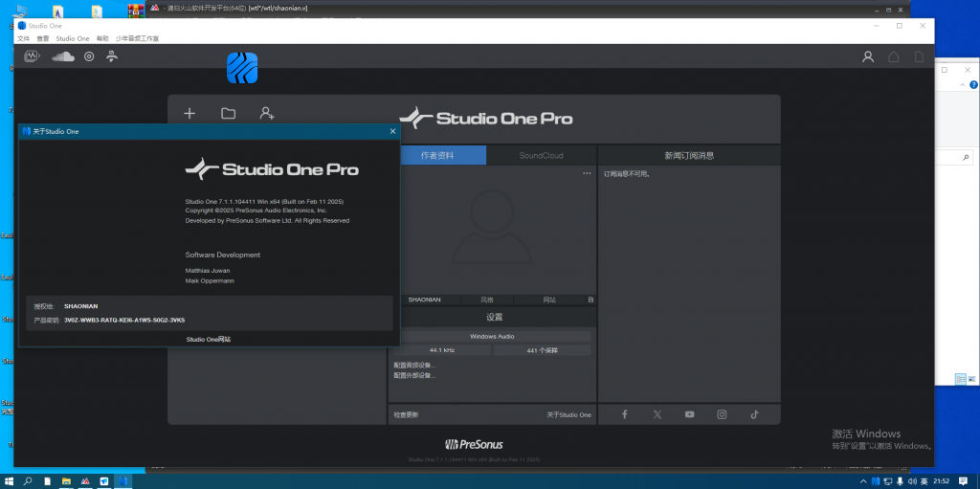Screen dimensions: 980x489
Task: Open the X social icon
Action: point(657,414)
